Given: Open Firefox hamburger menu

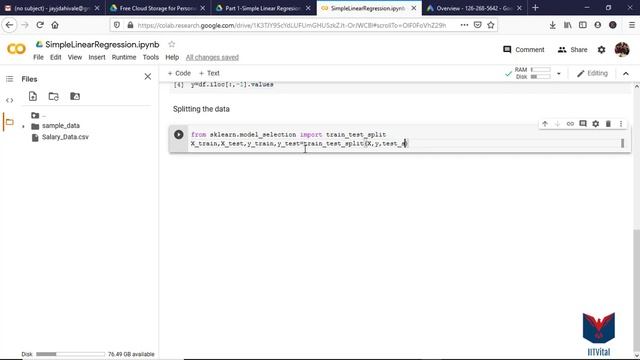Looking at the screenshot, I should point(631,25).
